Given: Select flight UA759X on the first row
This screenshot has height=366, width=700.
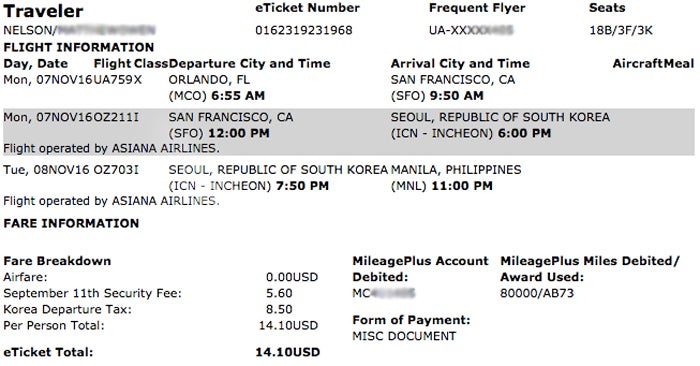Looking at the screenshot, I should pos(117,80).
